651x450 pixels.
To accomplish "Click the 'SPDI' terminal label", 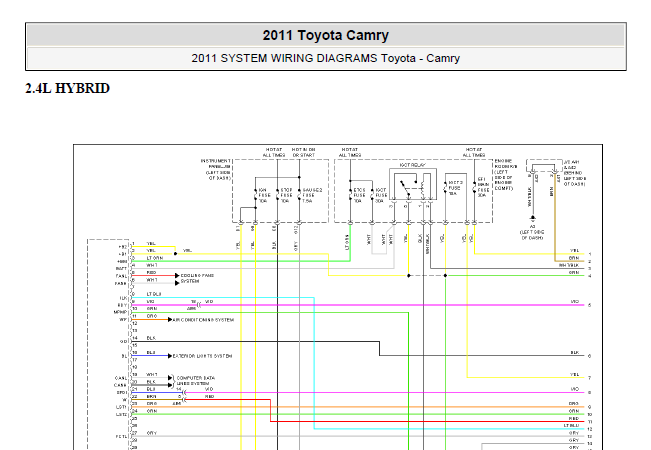I will coord(121,392).
